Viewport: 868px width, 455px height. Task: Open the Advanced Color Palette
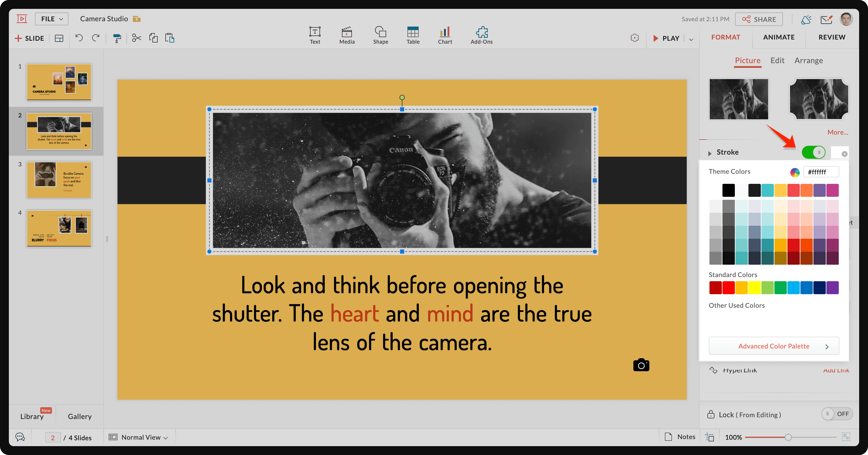tap(774, 346)
